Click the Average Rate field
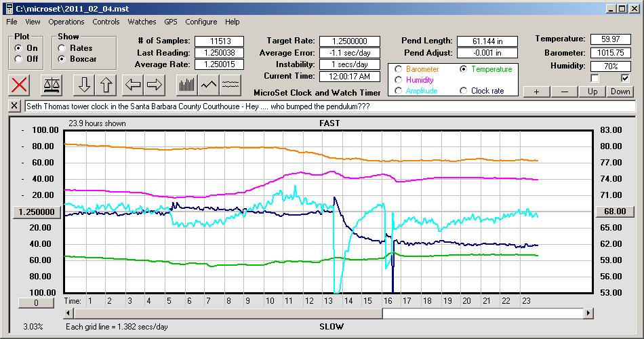Screen dimensions: 644x339 coord(220,64)
